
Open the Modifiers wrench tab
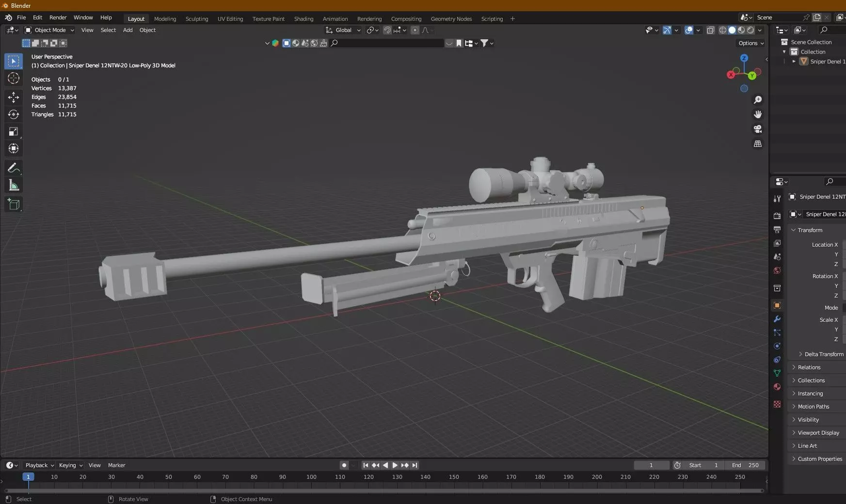[x=777, y=319]
